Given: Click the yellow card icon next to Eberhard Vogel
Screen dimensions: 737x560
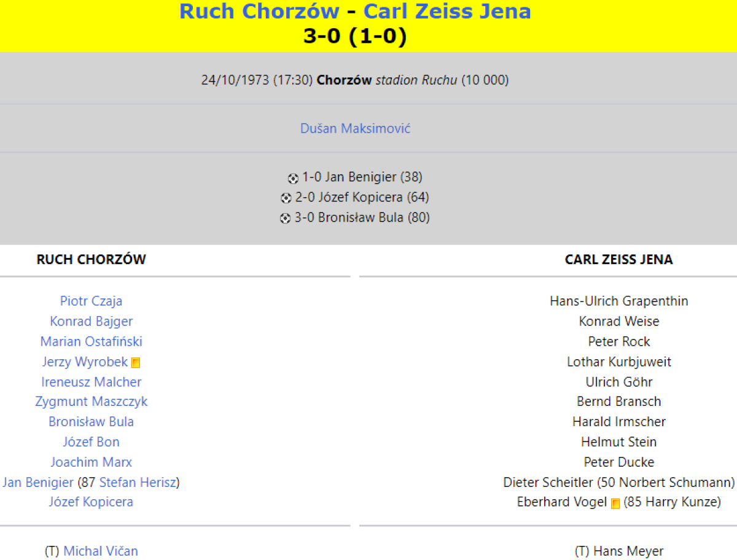Looking at the screenshot, I should 615,503.
